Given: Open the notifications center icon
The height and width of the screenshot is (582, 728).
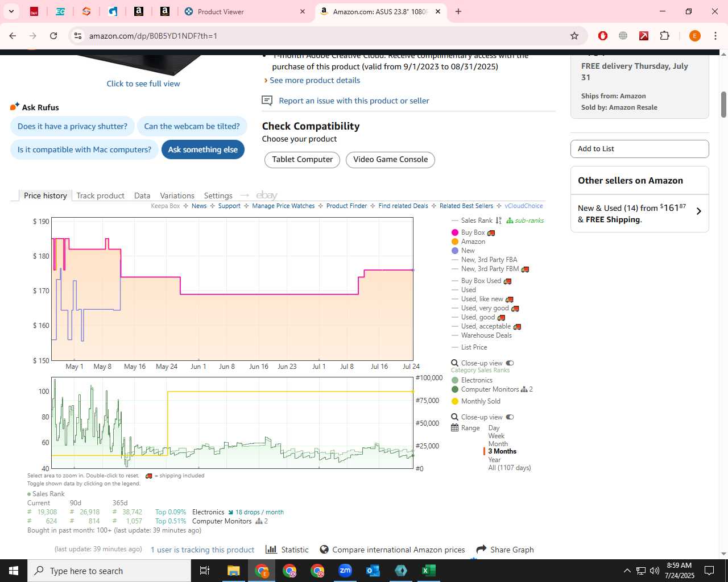Looking at the screenshot, I should tap(709, 571).
